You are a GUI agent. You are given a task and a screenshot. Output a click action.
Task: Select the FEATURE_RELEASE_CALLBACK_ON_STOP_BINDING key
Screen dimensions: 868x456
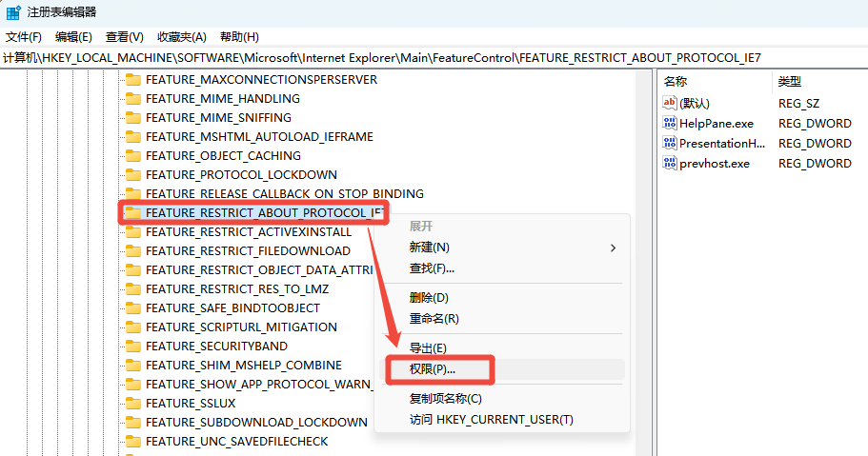point(285,193)
